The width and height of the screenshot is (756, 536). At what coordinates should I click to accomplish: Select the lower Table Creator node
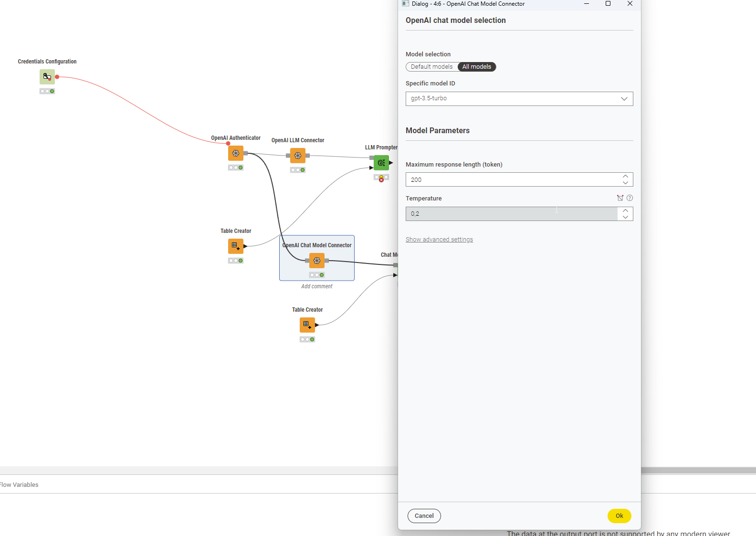coord(307,325)
